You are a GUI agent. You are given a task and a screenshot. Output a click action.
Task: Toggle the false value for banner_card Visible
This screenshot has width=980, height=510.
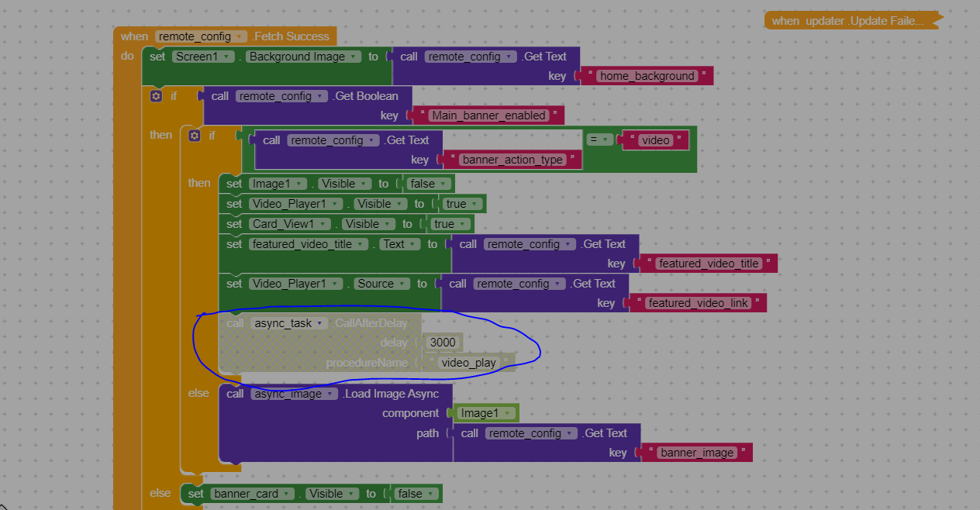pyautogui.click(x=416, y=494)
